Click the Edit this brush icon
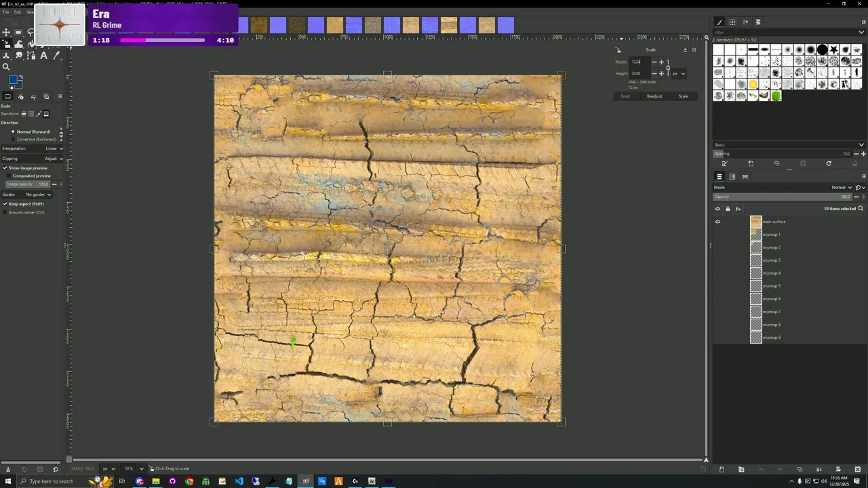 724,163
